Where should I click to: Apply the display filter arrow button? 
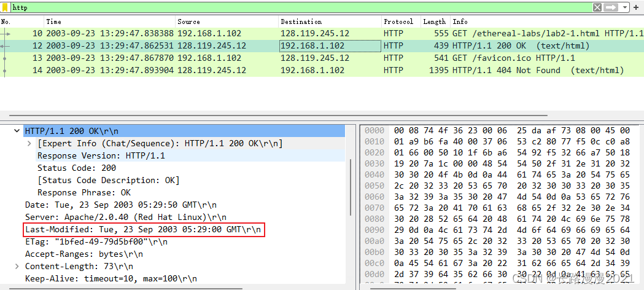point(611,7)
